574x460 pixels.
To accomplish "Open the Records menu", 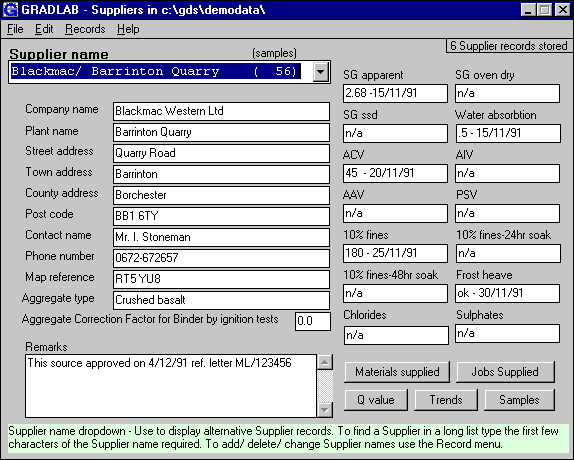I will point(85,29).
